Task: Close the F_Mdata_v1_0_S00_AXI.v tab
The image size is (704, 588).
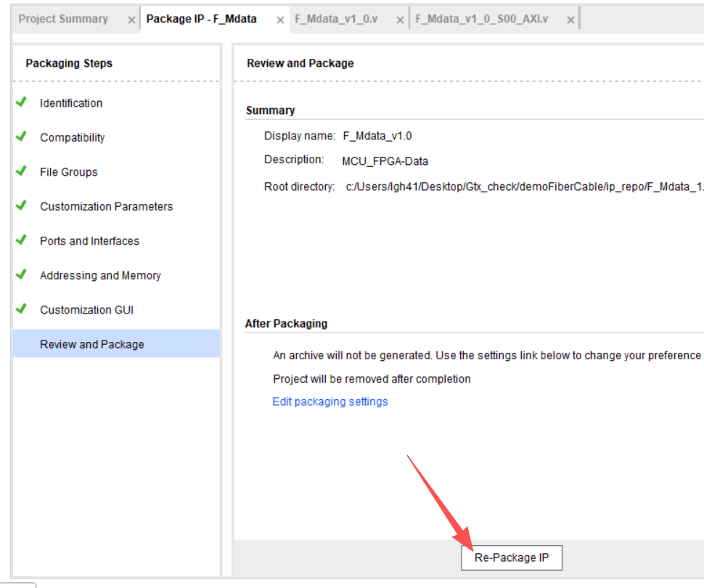Action: pos(570,20)
